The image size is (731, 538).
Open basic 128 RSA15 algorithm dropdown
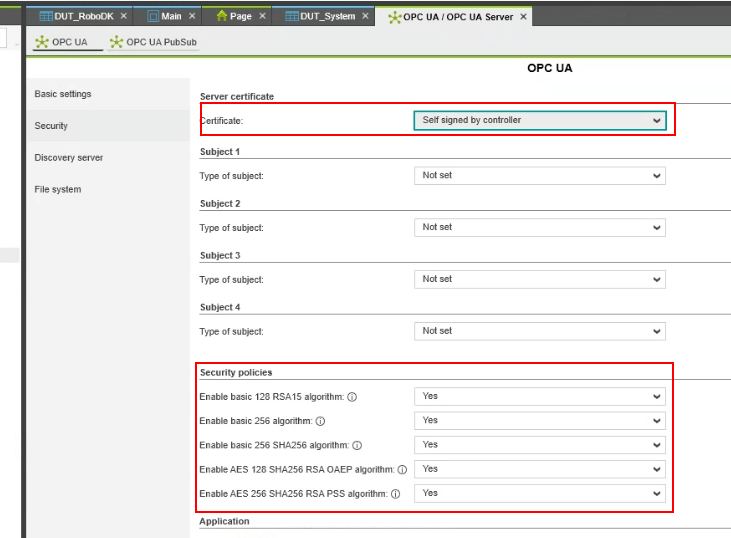click(540, 396)
